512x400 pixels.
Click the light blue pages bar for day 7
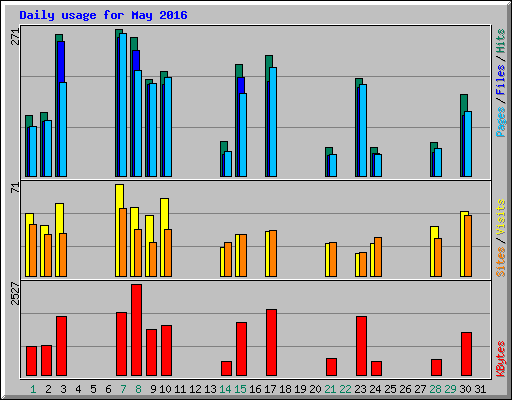pos(123,105)
